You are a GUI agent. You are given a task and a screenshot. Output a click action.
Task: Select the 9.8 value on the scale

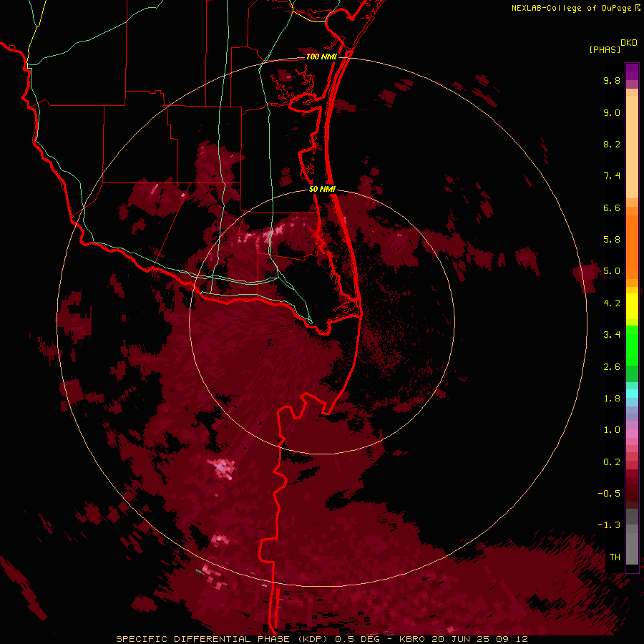click(612, 80)
